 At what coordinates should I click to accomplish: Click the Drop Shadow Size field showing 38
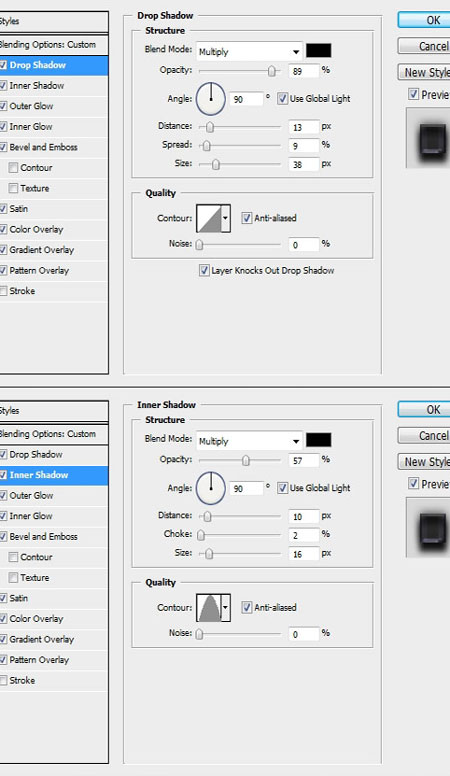tap(303, 164)
